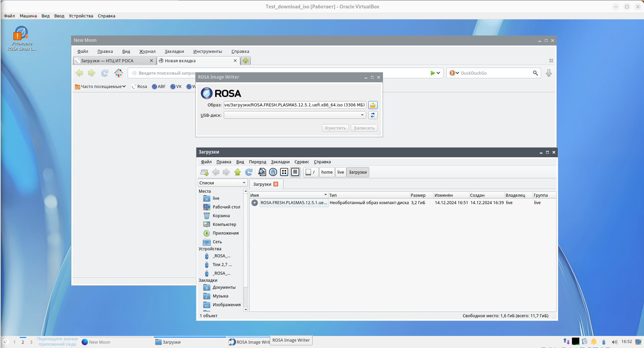This screenshot has width=644, height=348.
Task: Go back in the file manager toolbar
Action: coord(215,172)
